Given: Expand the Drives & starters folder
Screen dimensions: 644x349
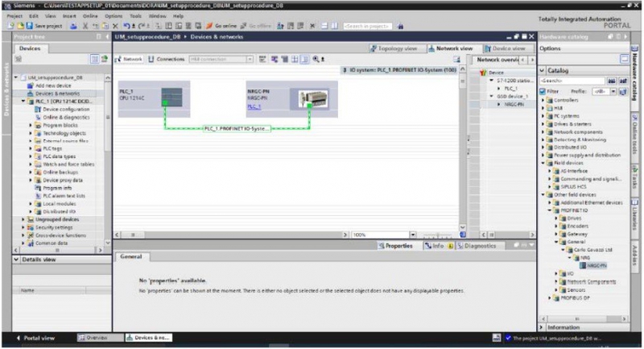Looking at the screenshot, I should coord(543,124).
